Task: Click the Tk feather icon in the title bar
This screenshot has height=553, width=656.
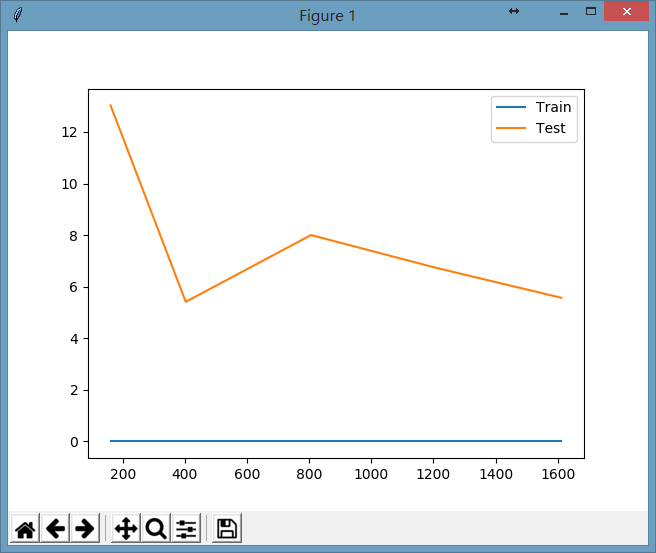Action: click(x=18, y=15)
